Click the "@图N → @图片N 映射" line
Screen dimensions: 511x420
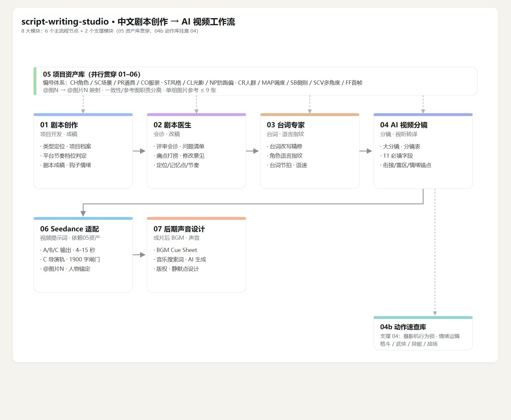[130, 90]
